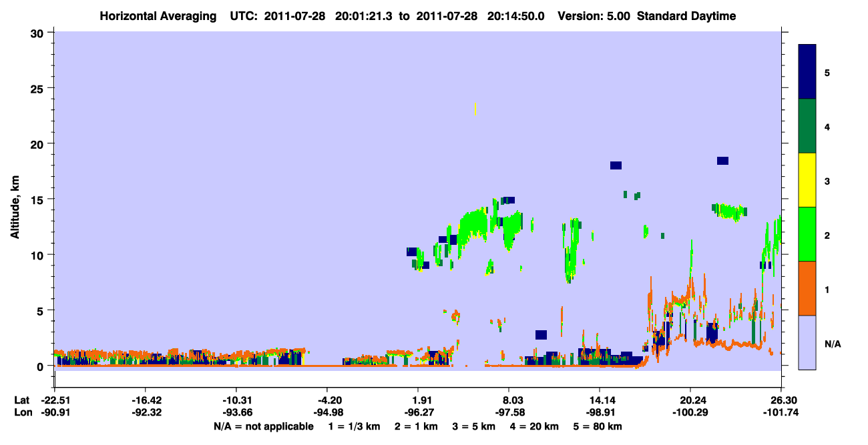Click the 'Altitude, km' axis label
Image resolution: width=868 pixels, height=445 pixels.
(15, 207)
